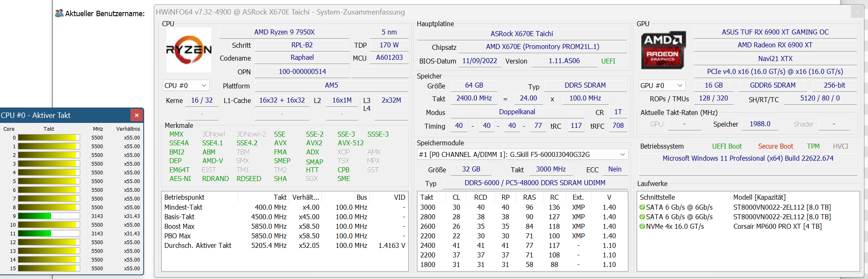
Task: Open the memory module selection dropdown
Action: coord(522,154)
